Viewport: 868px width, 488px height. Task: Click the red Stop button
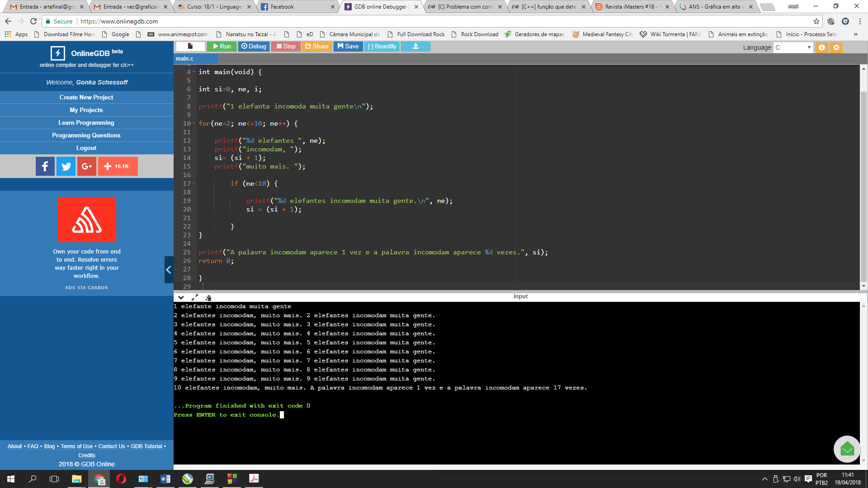point(286,46)
